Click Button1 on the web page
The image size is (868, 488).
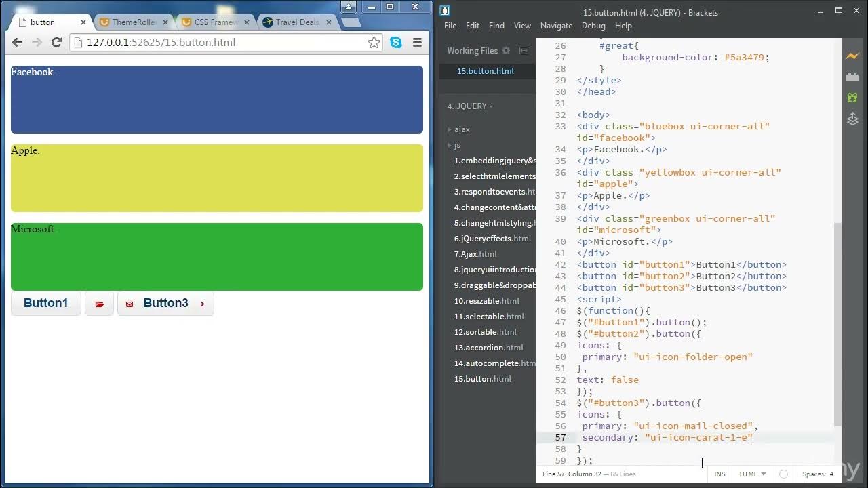coord(45,304)
